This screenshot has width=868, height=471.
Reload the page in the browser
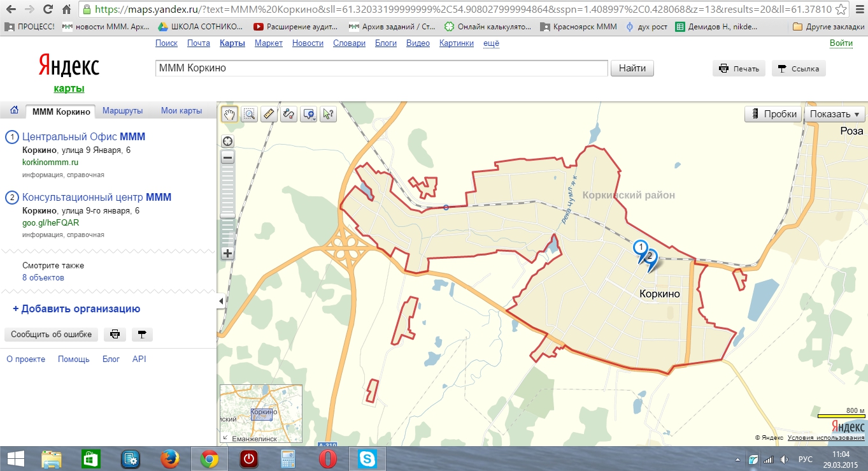coord(48,10)
